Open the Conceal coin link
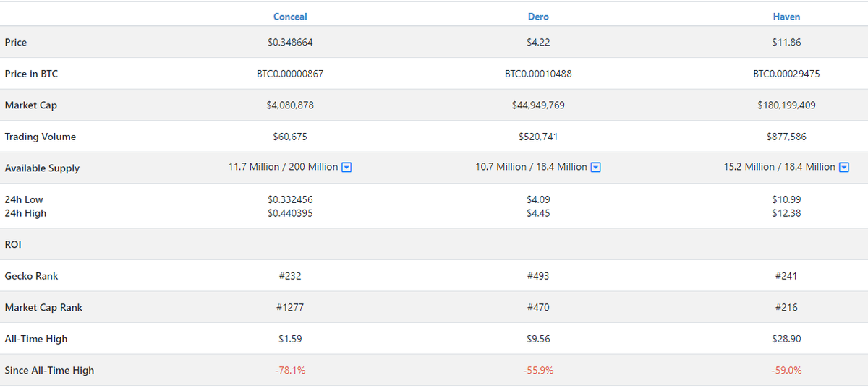Image resolution: width=868 pixels, height=388 pixels. (x=290, y=17)
